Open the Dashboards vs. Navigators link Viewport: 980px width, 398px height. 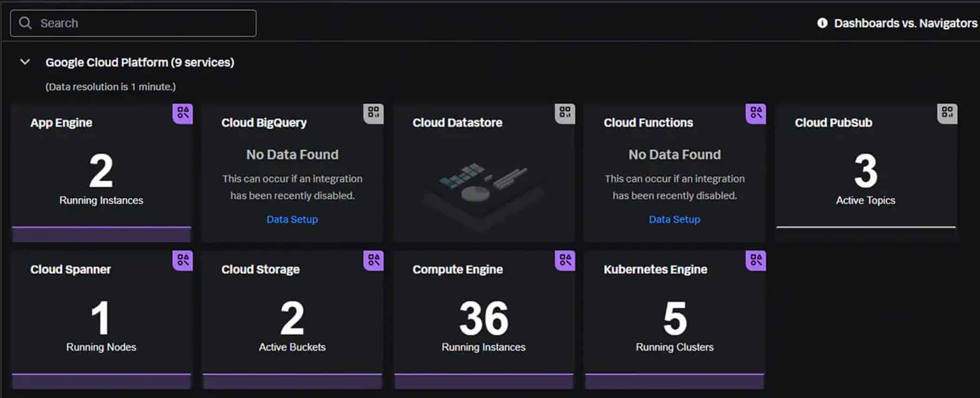905,23
